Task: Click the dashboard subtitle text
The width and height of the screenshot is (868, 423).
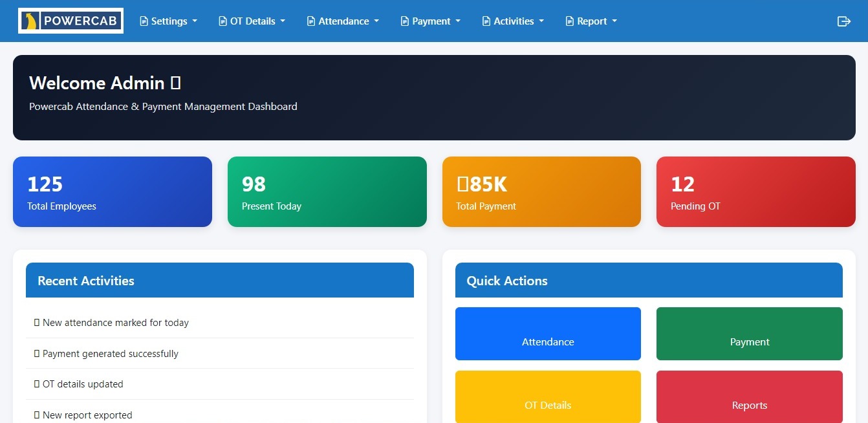Action: [163, 107]
